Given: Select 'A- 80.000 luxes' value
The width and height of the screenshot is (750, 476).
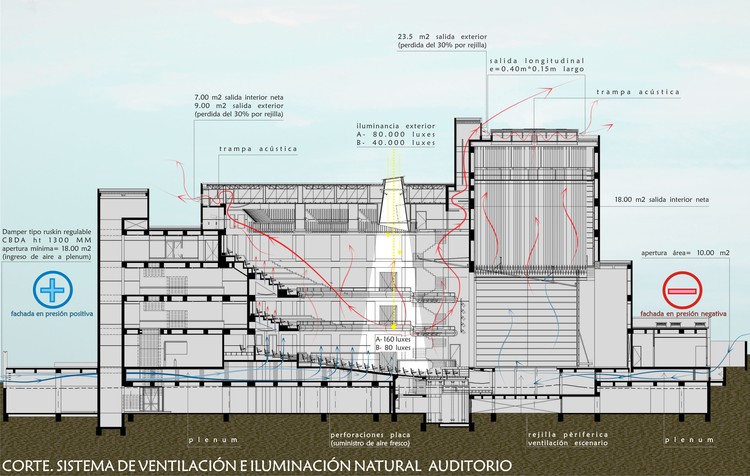Looking at the screenshot, I should click(396, 134).
